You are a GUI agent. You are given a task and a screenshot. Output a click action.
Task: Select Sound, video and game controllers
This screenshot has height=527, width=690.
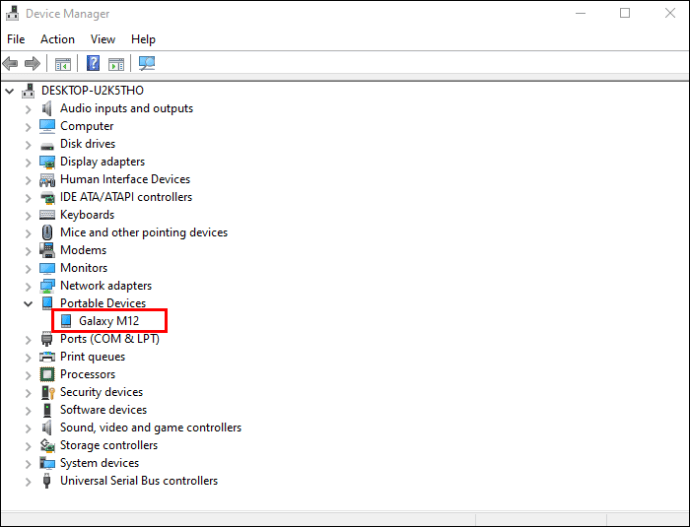pos(151,428)
